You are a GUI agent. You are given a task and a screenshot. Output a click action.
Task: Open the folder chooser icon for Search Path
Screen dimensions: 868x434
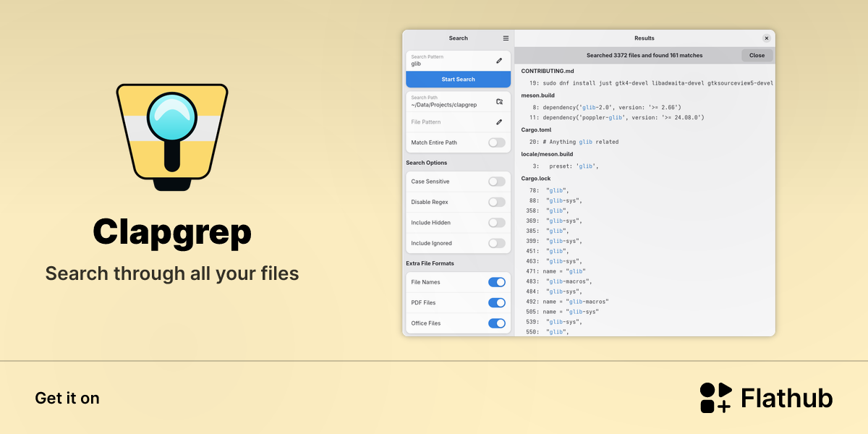tap(499, 102)
